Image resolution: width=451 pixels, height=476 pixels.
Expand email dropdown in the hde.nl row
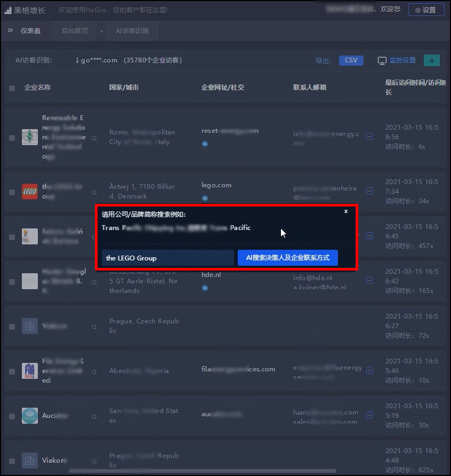click(x=369, y=280)
